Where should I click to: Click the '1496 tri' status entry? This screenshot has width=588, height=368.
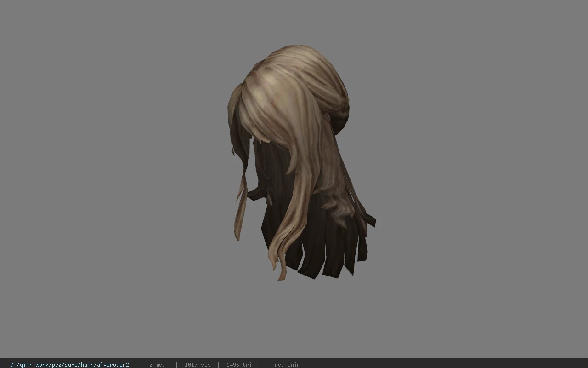238,365
